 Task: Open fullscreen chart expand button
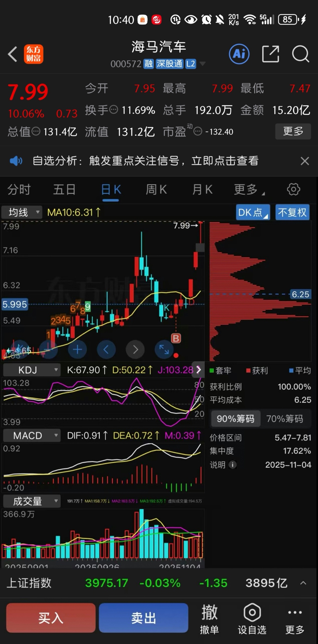[x=164, y=349]
